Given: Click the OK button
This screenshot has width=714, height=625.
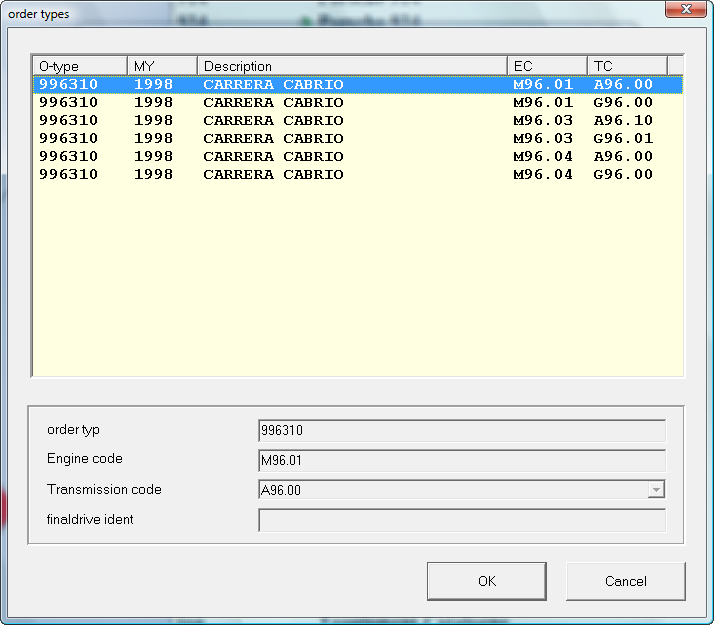Looking at the screenshot, I should coord(486,581).
